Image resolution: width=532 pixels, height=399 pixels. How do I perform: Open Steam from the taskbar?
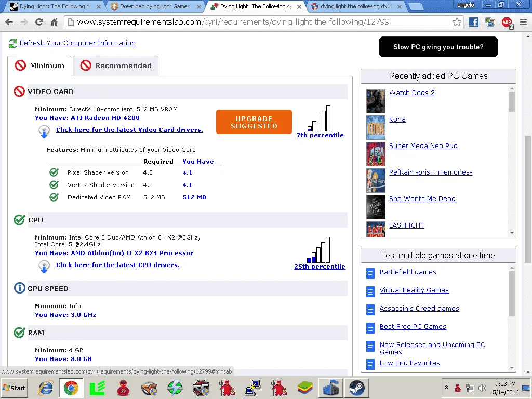tap(356, 388)
